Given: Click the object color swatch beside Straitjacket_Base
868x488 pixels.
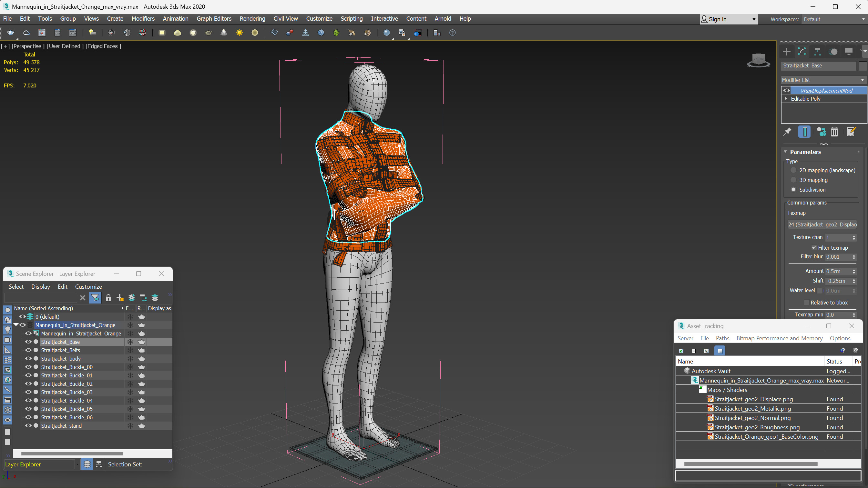Looking at the screenshot, I should pyautogui.click(x=862, y=66).
